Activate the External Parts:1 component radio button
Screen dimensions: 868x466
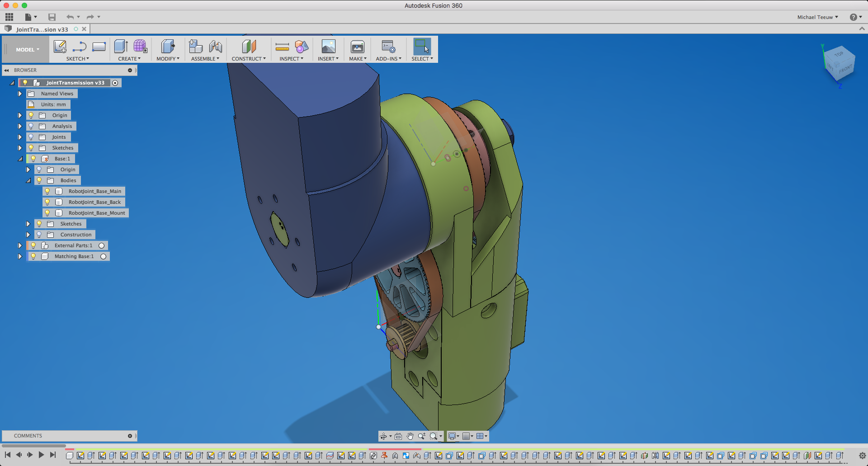pyautogui.click(x=102, y=245)
